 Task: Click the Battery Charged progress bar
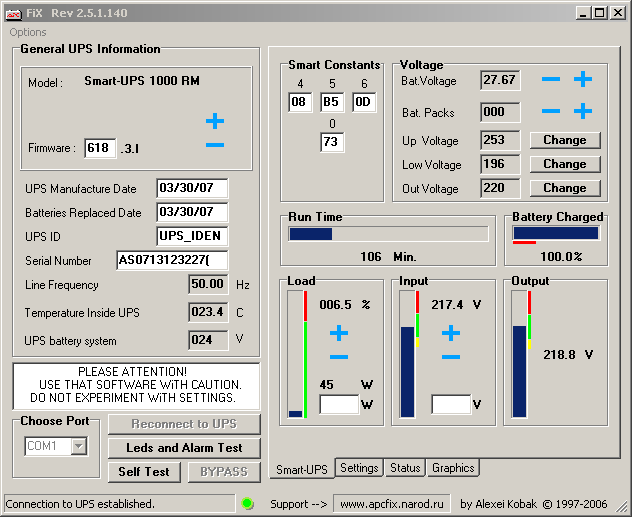point(556,233)
